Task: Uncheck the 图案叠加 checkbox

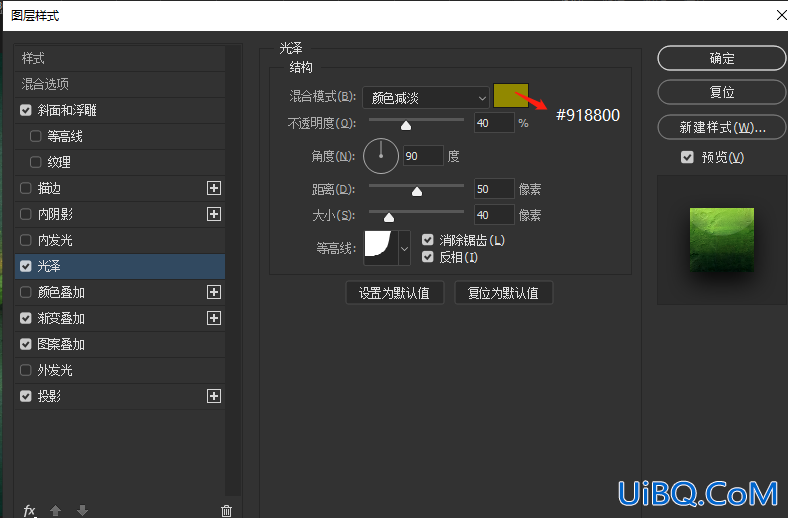Action: (26, 344)
